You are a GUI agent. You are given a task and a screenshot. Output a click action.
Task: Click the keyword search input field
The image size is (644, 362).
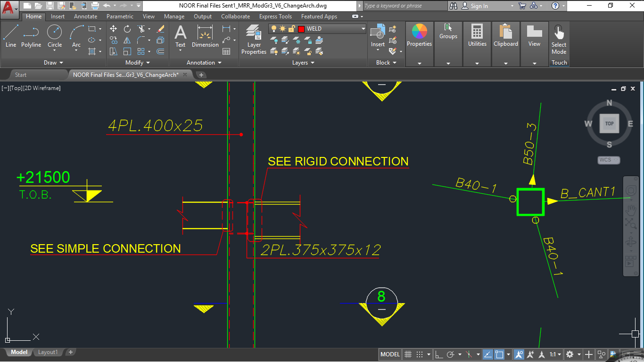(404, 6)
